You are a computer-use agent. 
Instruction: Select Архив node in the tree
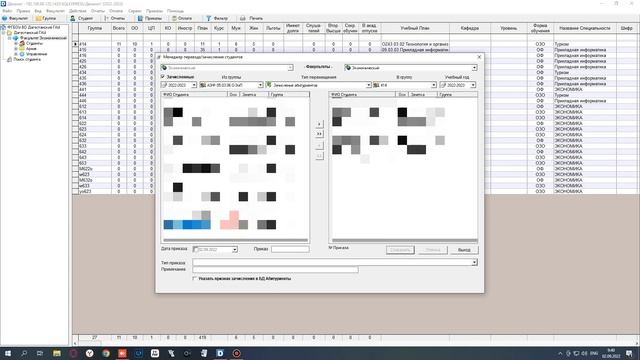click(x=31, y=49)
